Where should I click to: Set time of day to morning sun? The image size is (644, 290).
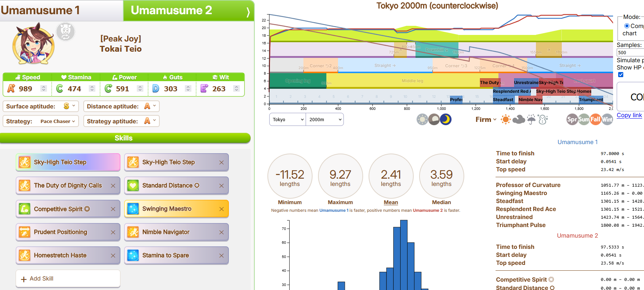[x=422, y=119]
